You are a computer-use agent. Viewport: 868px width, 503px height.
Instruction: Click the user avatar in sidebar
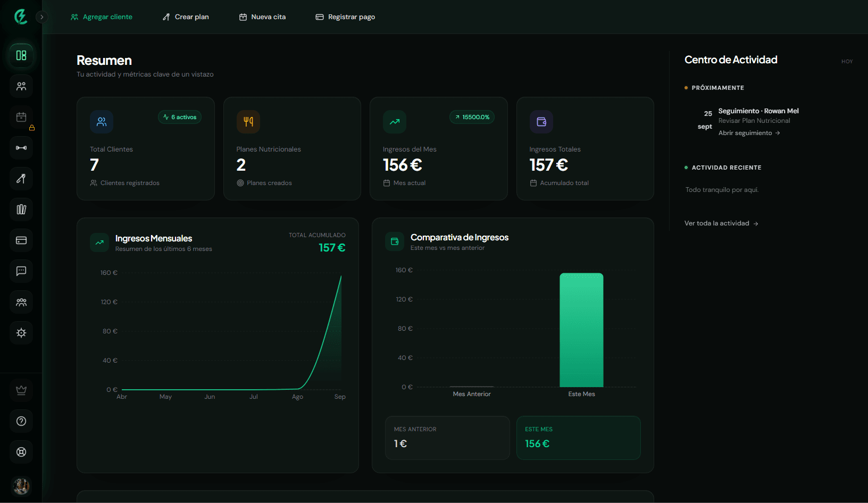click(x=21, y=486)
